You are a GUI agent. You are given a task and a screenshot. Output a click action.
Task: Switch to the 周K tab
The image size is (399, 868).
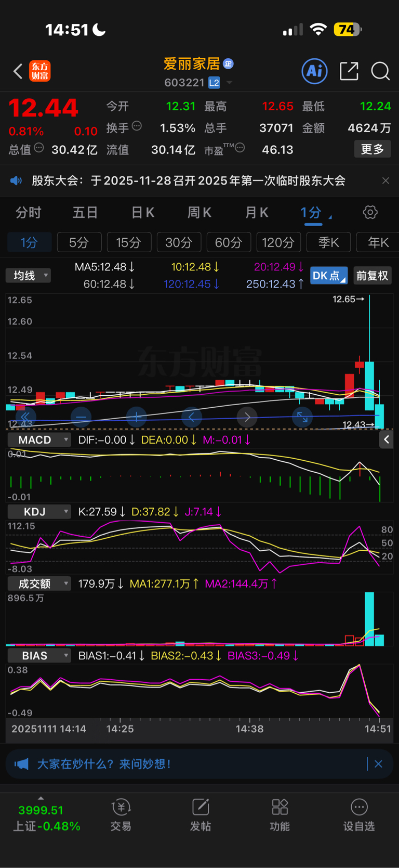(x=199, y=213)
